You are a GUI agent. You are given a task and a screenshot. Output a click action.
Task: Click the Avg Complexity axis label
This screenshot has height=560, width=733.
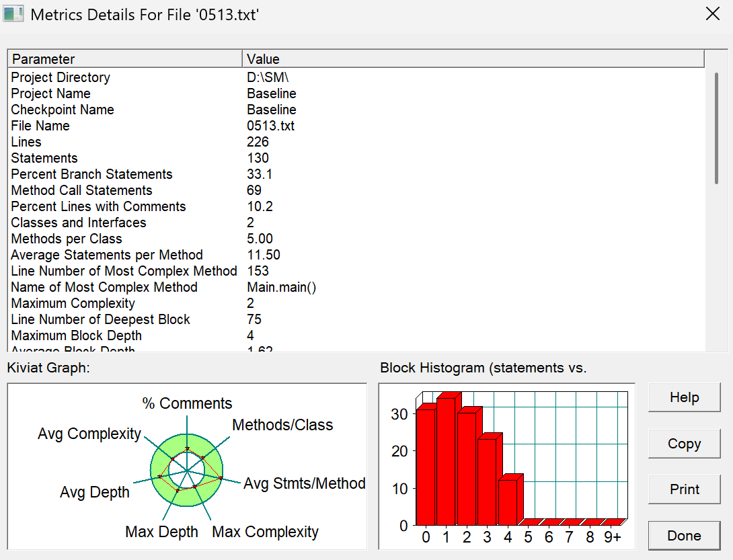[89, 434]
